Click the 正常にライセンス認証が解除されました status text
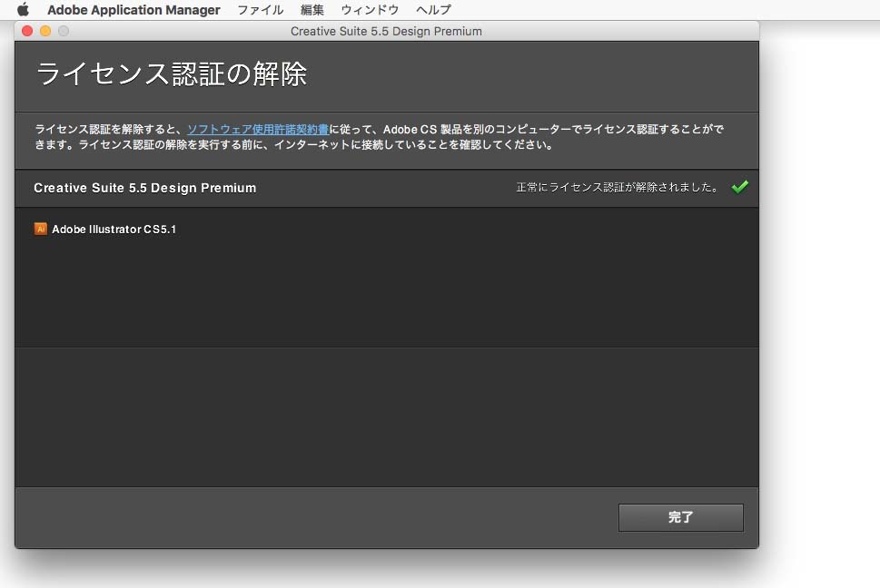This screenshot has width=880, height=588. pyautogui.click(x=617, y=187)
